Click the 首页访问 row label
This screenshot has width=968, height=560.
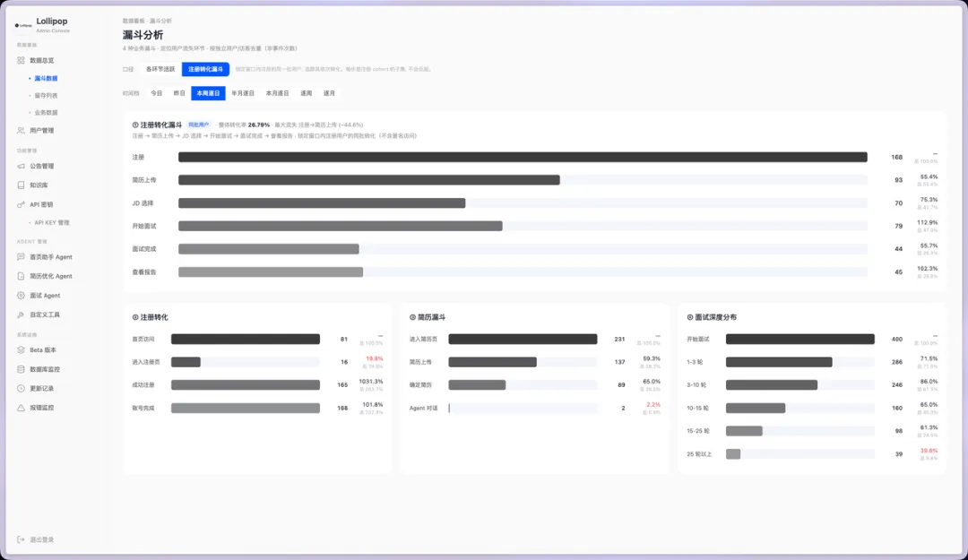click(x=143, y=339)
